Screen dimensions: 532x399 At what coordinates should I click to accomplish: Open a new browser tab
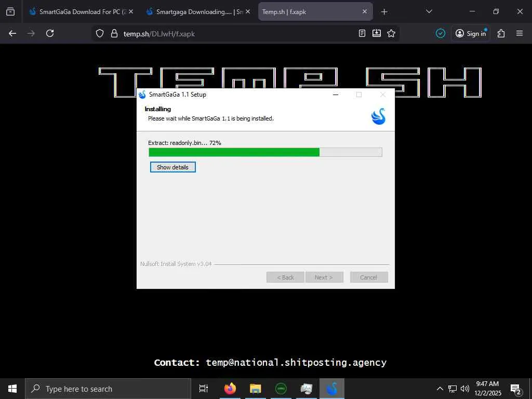click(384, 12)
